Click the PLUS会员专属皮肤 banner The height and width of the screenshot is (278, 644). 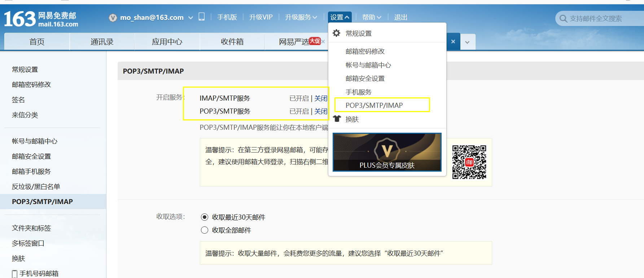387,152
